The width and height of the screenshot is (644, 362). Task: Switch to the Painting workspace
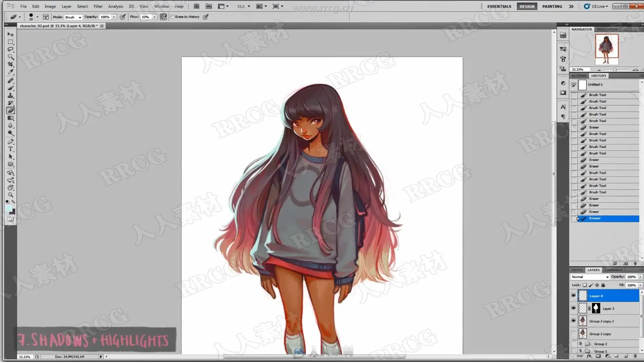click(552, 6)
